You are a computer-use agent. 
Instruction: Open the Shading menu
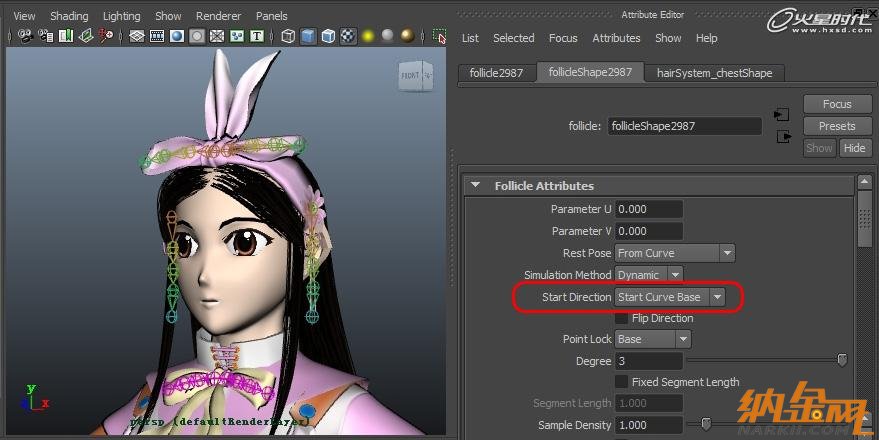pyautogui.click(x=69, y=16)
